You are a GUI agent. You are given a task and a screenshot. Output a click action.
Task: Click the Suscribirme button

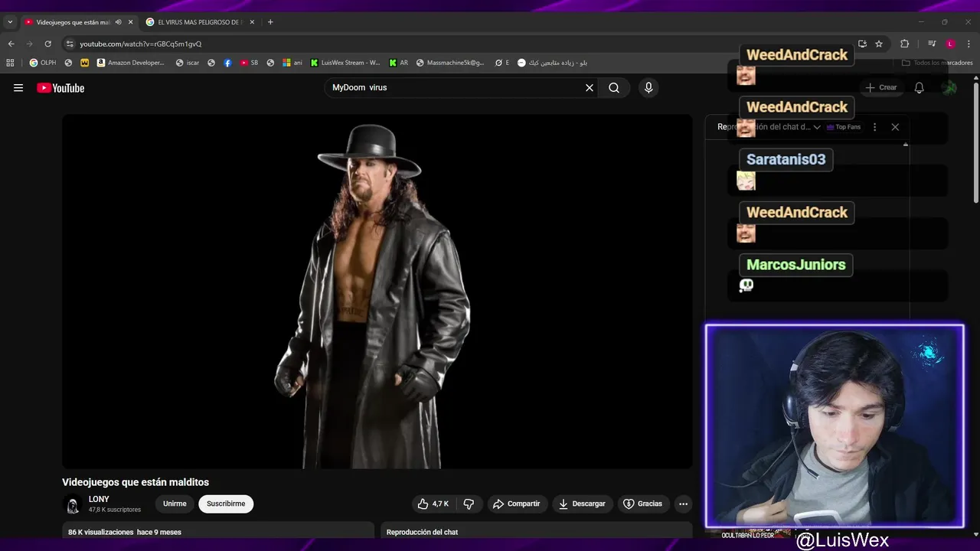point(226,504)
